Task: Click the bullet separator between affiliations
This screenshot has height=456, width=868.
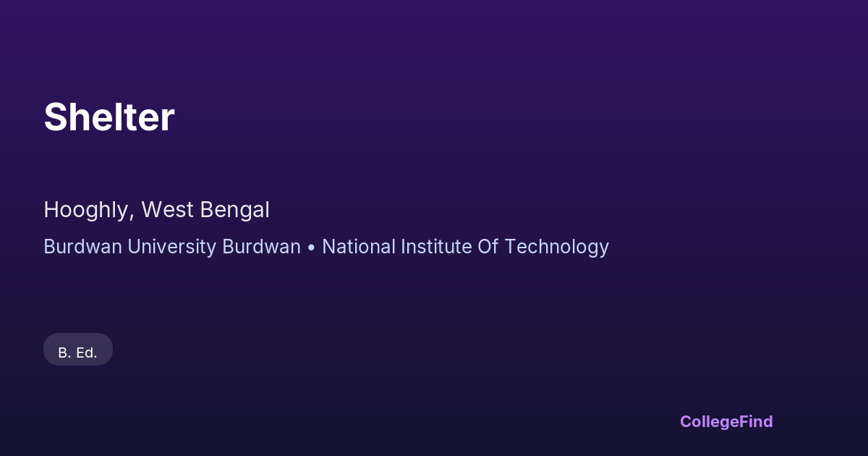Action: pyautogui.click(x=311, y=248)
